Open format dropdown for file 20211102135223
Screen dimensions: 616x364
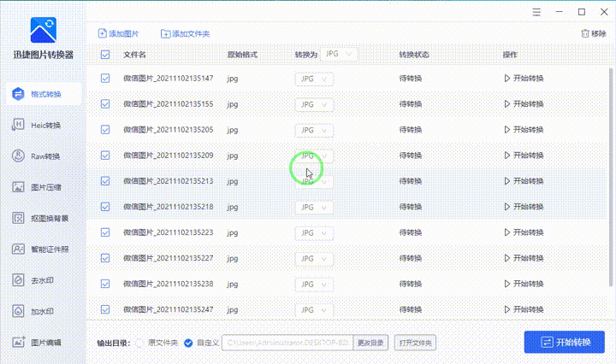314,233
